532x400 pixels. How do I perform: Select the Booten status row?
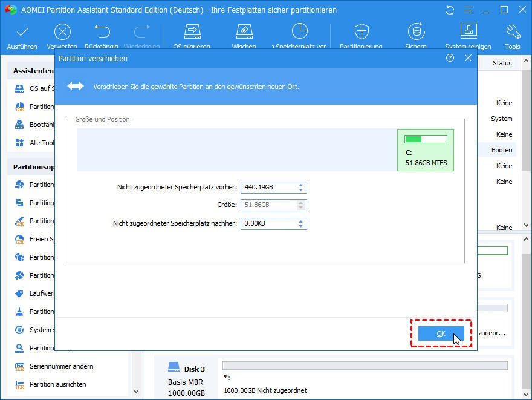coord(502,150)
